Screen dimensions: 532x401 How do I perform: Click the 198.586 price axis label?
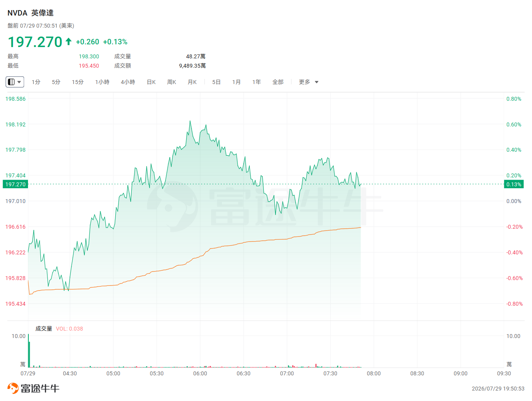pos(16,99)
